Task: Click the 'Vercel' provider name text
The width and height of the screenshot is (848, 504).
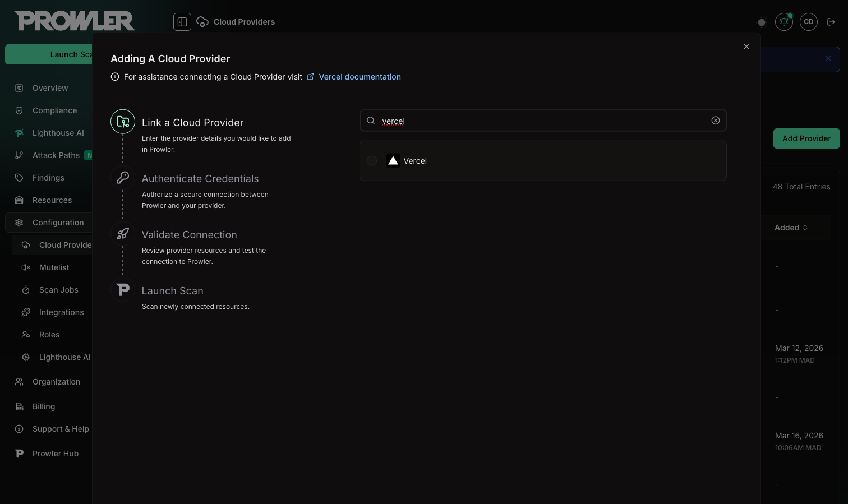Action: 415,161
